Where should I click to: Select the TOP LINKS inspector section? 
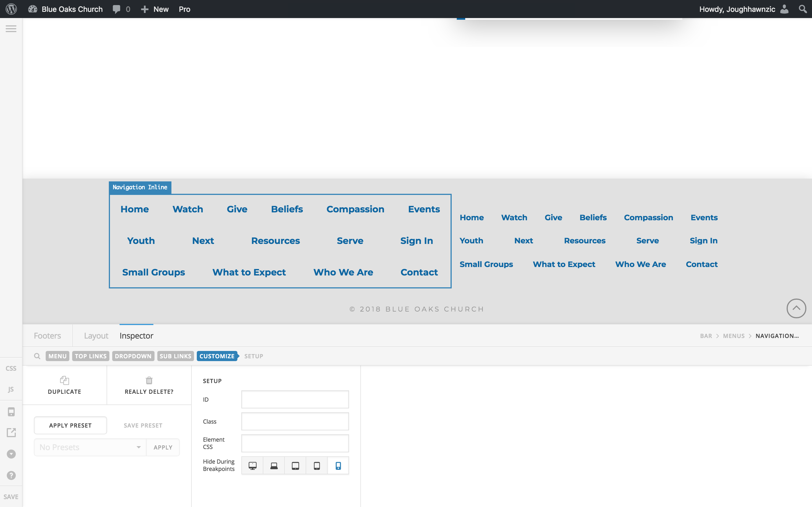(x=91, y=356)
